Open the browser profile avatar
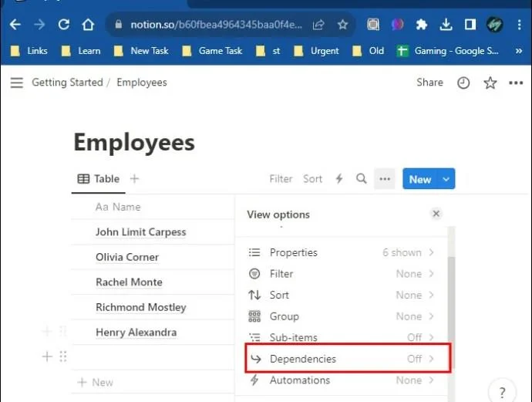Viewport: 532px width, 402px height. point(495,25)
